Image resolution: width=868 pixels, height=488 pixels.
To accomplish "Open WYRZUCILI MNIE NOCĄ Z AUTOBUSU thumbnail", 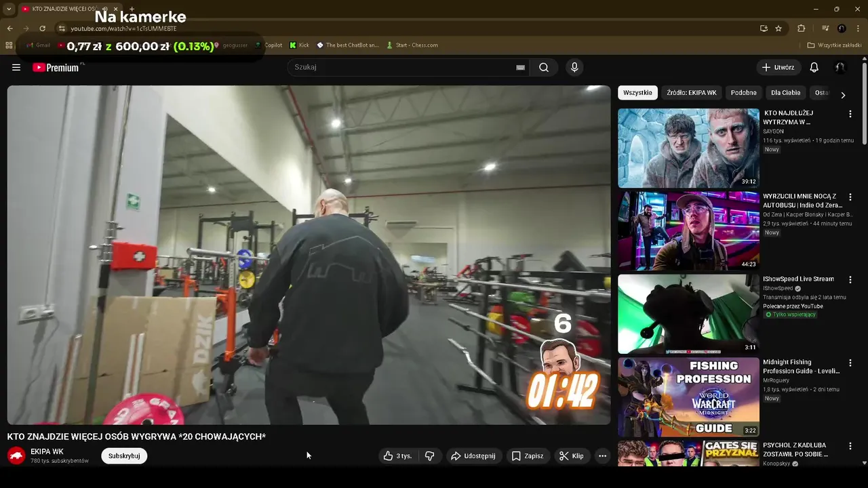I will (688, 230).
